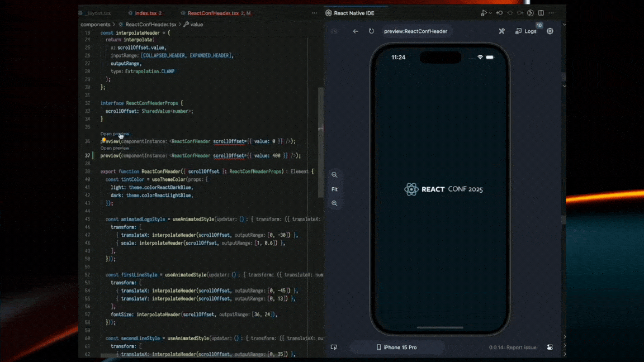644x362 pixels.
Task: Click the editor vertical scrollbar
Action: (320, 141)
